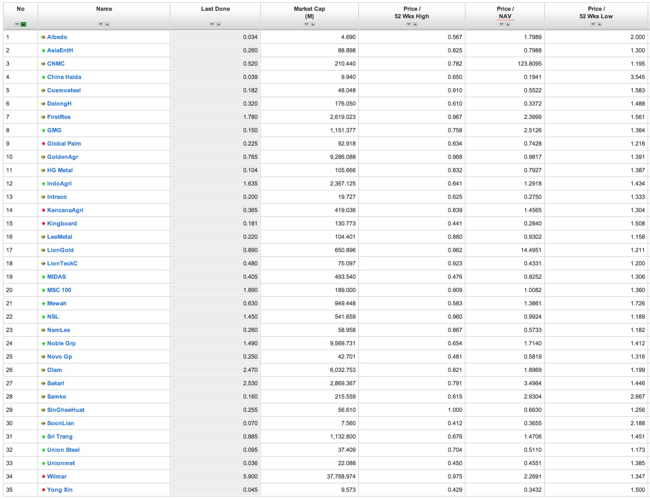View NamLee stock page
The image size is (650, 499).
58,330
